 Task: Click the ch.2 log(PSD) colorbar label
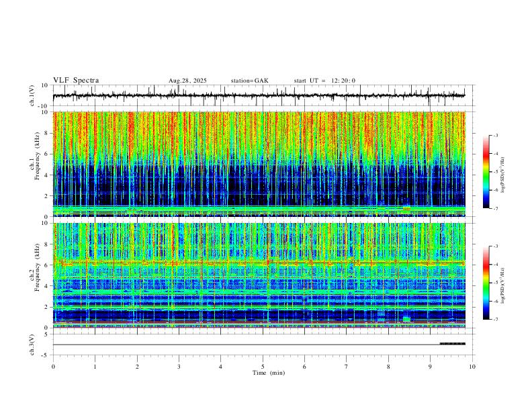(x=502, y=285)
